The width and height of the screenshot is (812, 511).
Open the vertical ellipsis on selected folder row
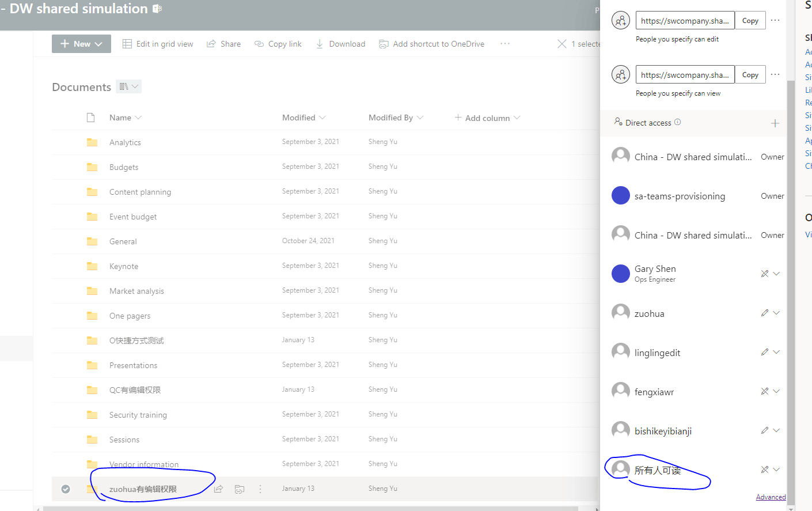[x=260, y=489]
